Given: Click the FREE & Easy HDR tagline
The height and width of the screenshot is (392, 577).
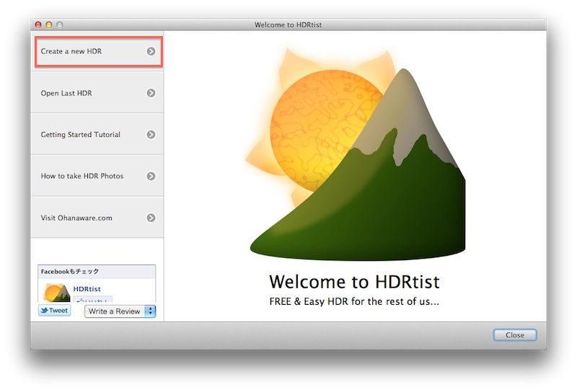Looking at the screenshot, I should (x=354, y=301).
